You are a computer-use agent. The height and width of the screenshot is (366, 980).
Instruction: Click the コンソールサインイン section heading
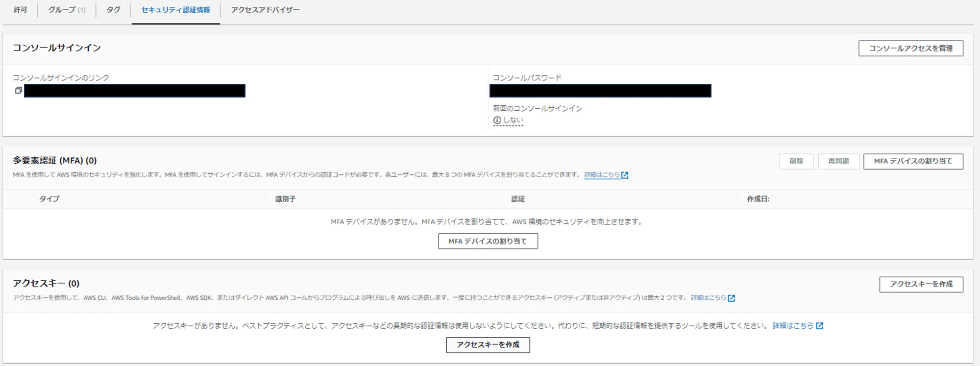57,48
